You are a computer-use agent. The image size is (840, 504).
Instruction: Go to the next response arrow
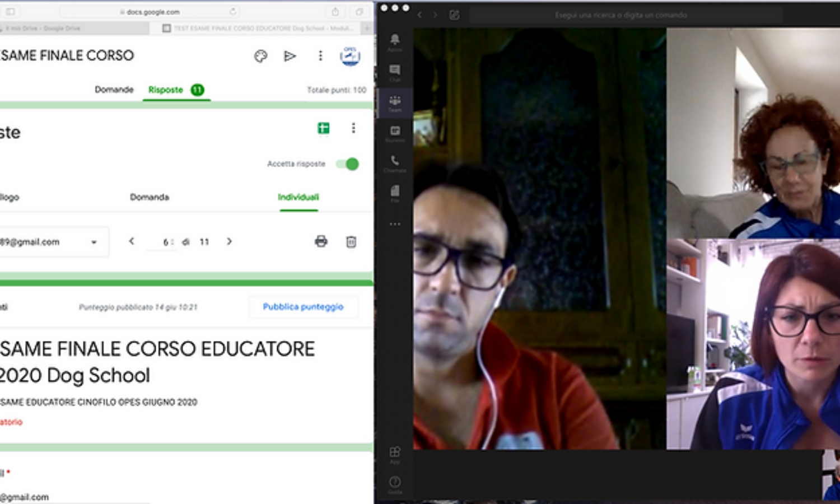tap(229, 241)
